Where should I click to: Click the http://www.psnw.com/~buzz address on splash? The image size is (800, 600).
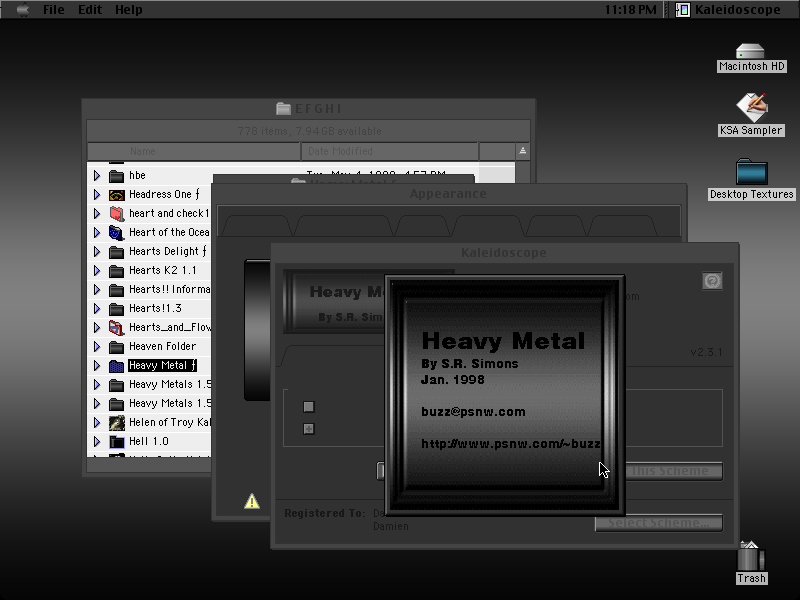pyautogui.click(x=511, y=444)
